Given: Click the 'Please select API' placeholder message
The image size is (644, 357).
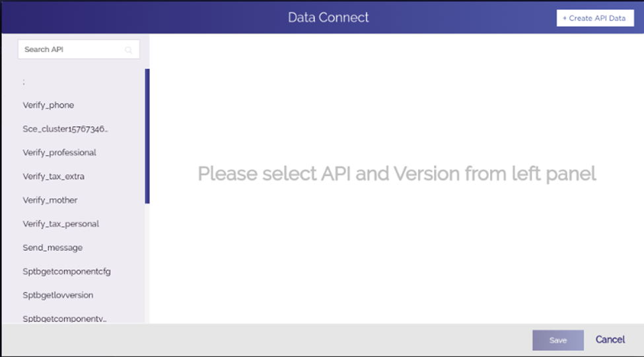Looking at the screenshot, I should point(397,174).
